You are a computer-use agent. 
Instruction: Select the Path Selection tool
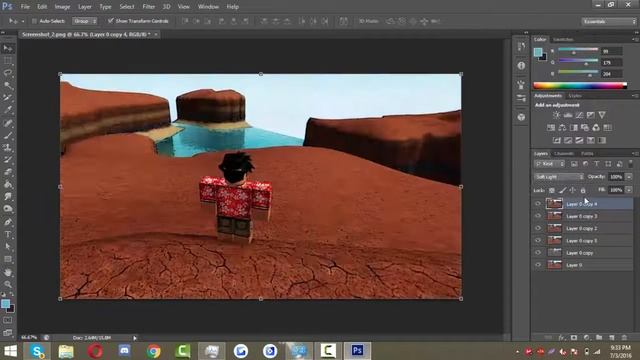8,247
